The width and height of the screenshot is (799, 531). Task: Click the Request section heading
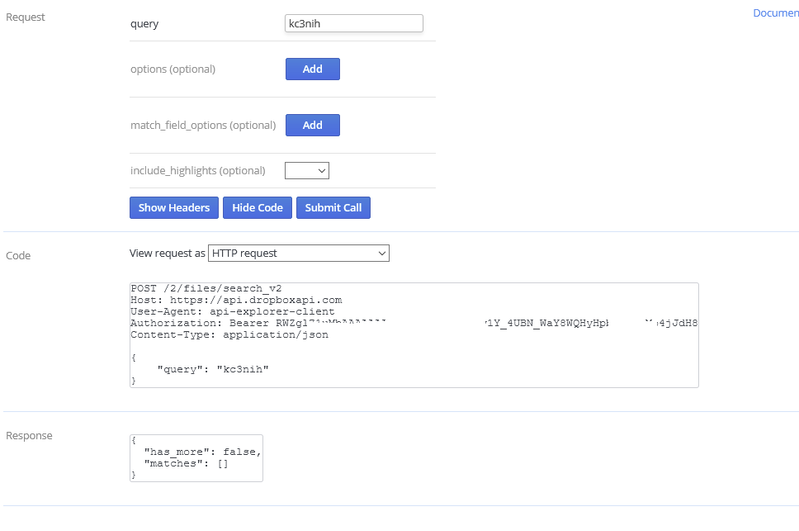point(26,18)
